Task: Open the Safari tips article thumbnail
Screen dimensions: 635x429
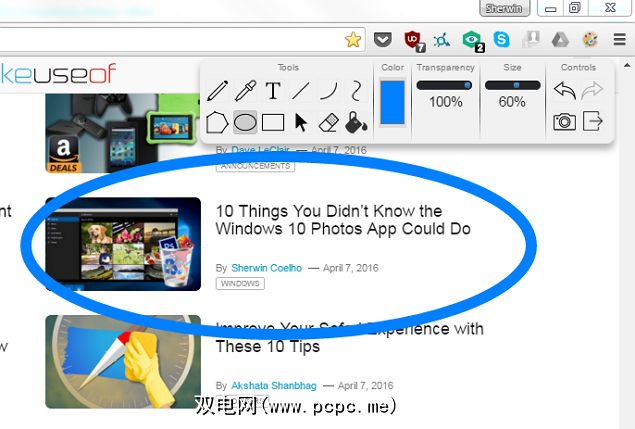Action: 123,362
